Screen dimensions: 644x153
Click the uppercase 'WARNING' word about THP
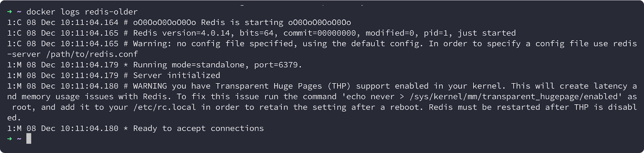click(x=150, y=86)
